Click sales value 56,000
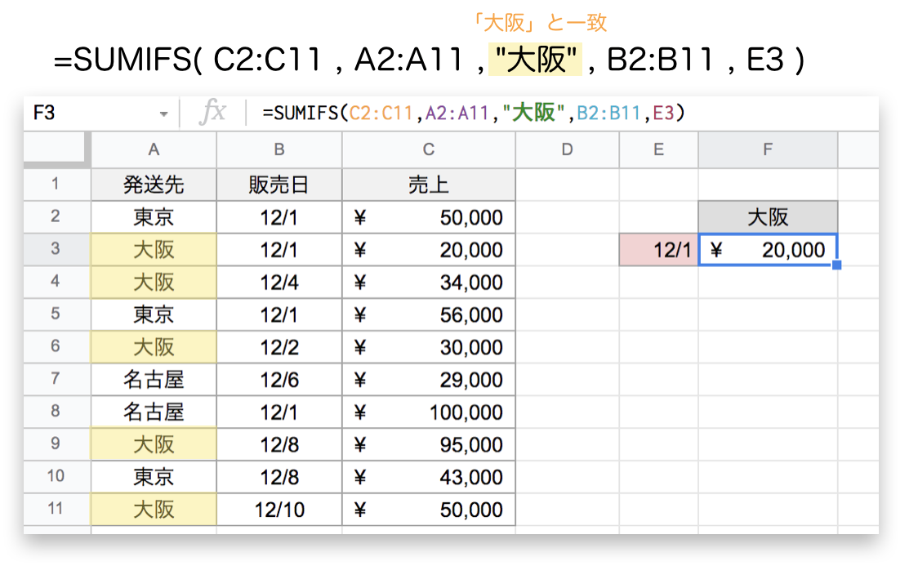The image size is (918, 588). click(x=429, y=314)
